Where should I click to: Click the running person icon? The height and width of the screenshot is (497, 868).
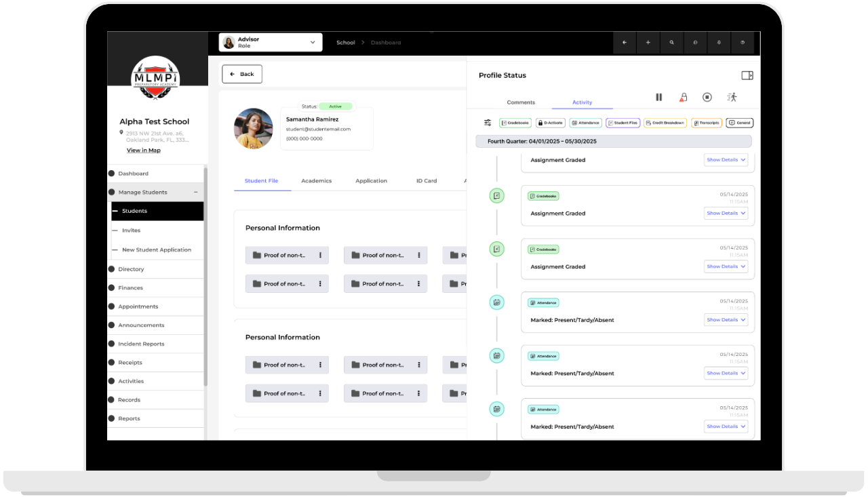point(731,97)
